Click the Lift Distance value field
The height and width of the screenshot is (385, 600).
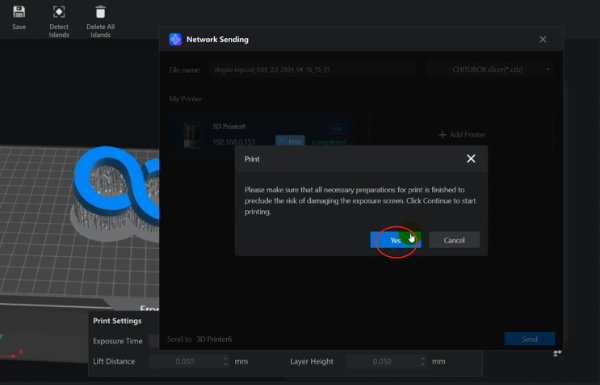pyautogui.click(x=185, y=361)
